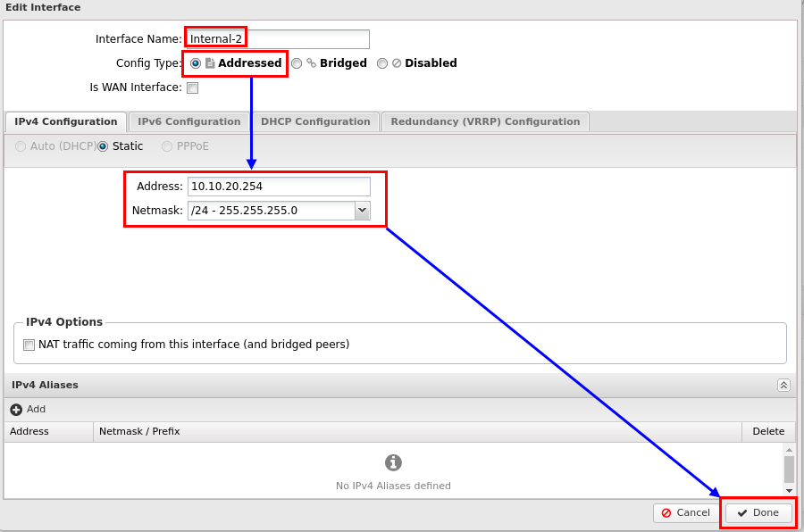The width and height of the screenshot is (804, 532).
Task: Click the Done button
Action: pos(758,513)
